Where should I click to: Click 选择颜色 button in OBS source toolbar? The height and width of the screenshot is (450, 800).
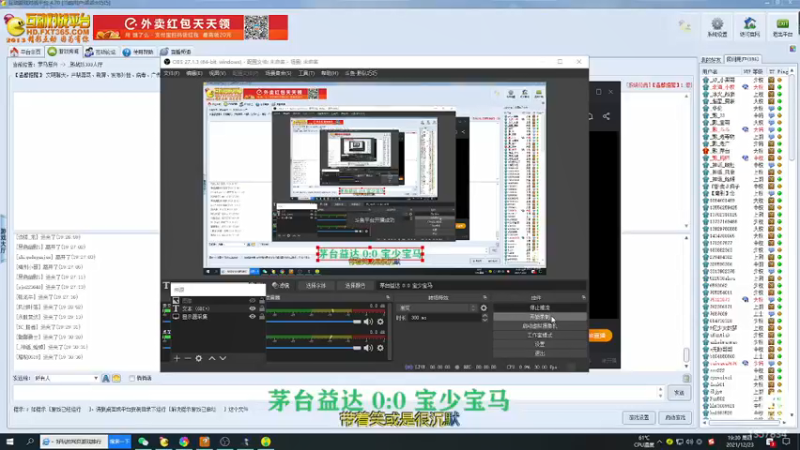(x=355, y=286)
